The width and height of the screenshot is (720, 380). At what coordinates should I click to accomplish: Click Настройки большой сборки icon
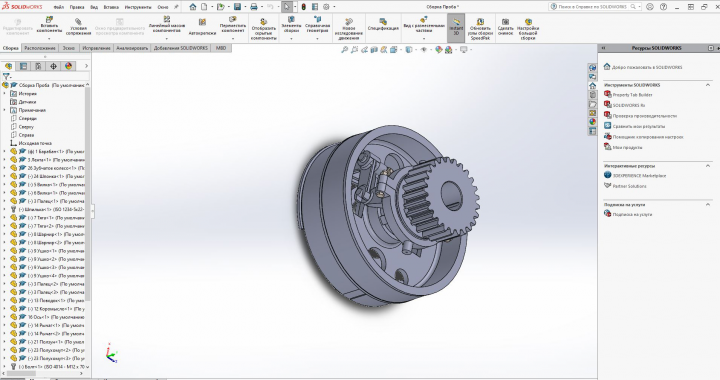[x=528, y=21]
